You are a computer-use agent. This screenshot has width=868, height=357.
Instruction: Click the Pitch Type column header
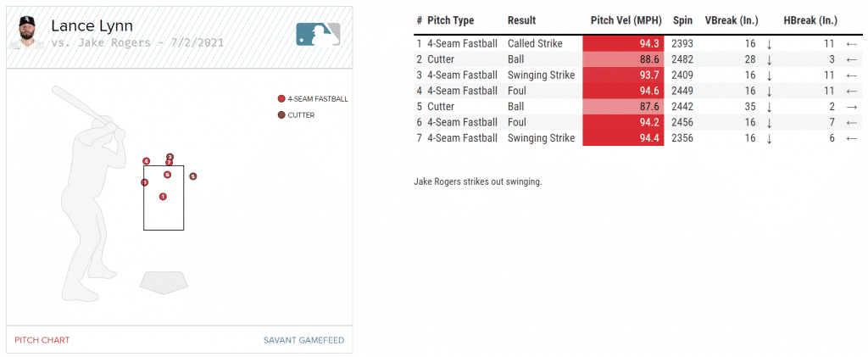[x=451, y=20]
